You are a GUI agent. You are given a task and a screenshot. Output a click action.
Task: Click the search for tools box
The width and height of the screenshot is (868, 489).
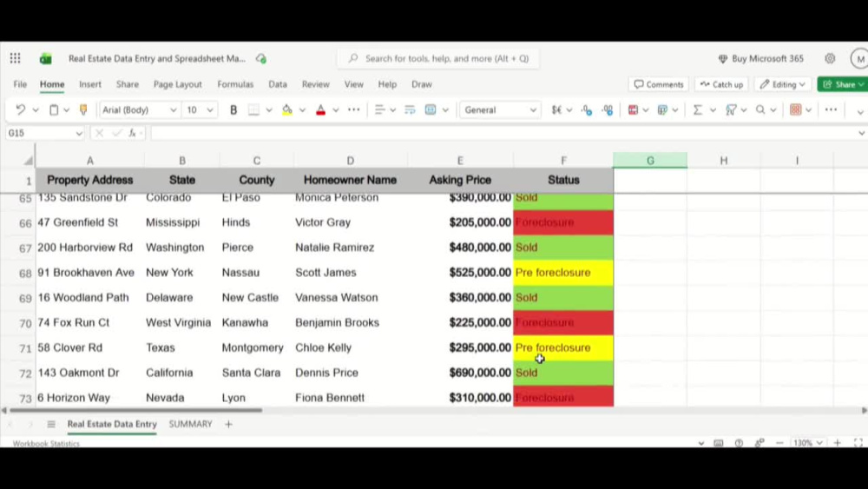438,58
